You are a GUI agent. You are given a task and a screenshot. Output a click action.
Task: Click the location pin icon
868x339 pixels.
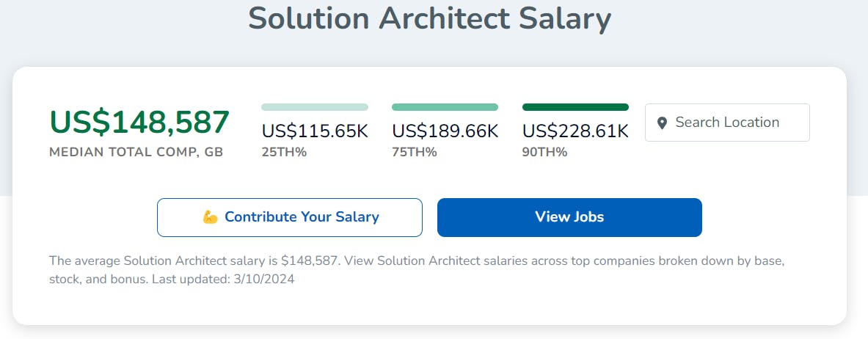(x=662, y=123)
